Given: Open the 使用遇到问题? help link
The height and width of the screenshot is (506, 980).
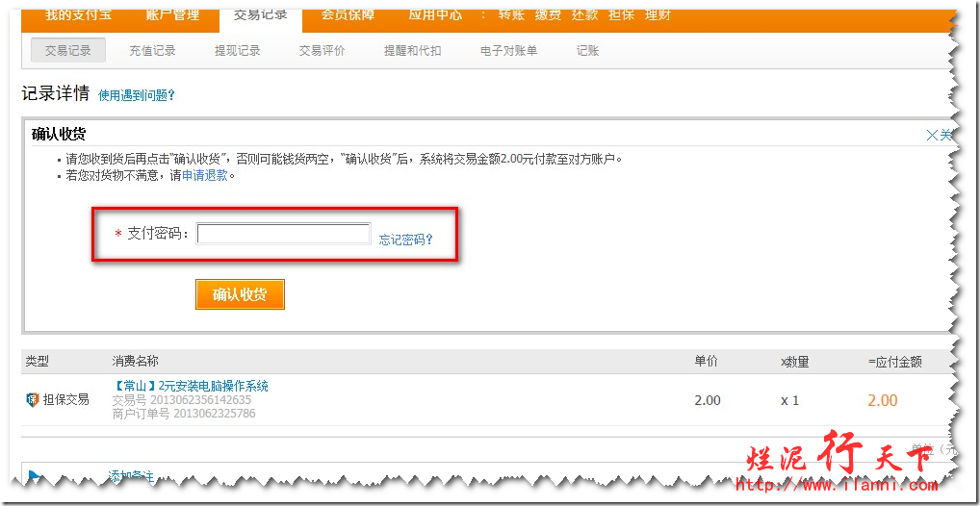Looking at the screenshot, I should coord(137,95).
